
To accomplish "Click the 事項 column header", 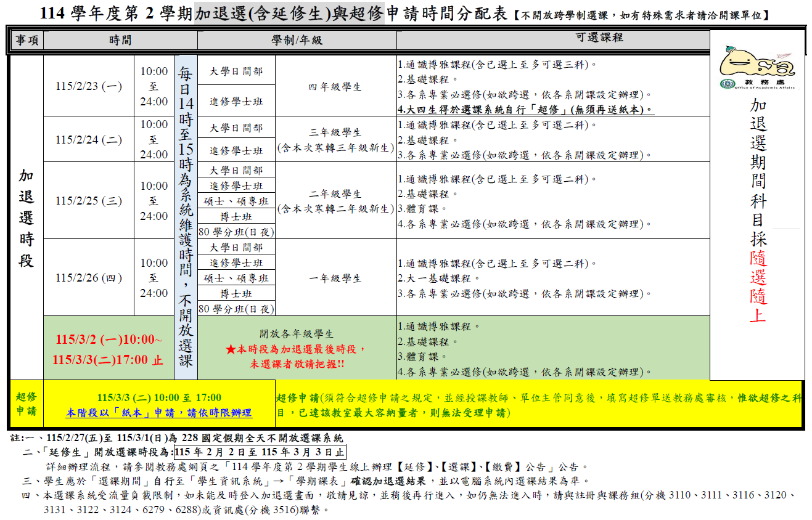I will 27,40.
